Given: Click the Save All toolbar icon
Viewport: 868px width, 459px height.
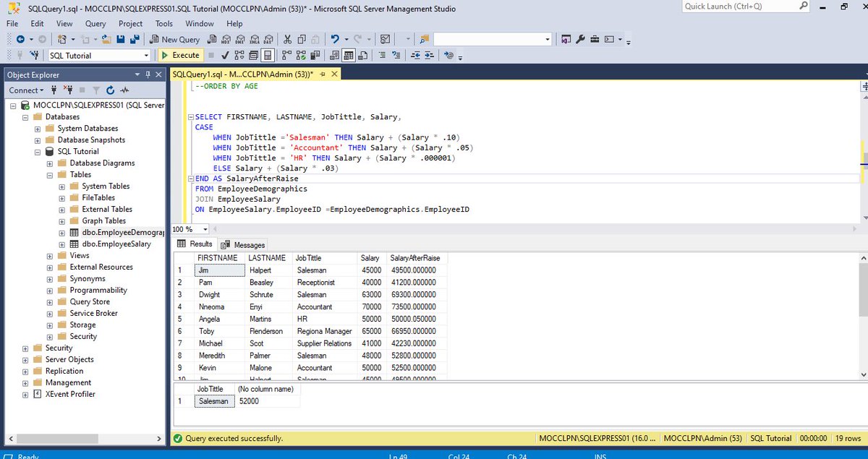Looking at the screenshot, I should click(x=135, y=39).
